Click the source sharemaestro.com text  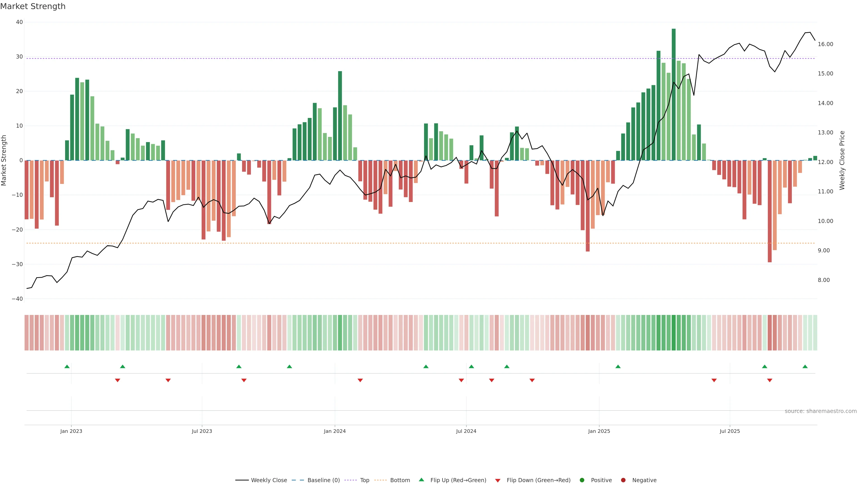click(x=821, y=411)
